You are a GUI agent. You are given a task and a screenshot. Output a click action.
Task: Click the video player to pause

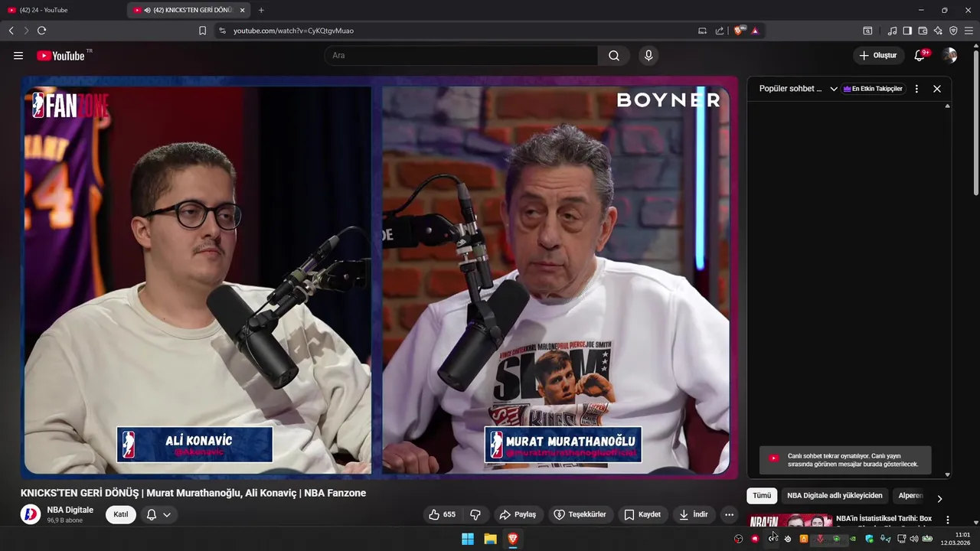pos(379,277)
